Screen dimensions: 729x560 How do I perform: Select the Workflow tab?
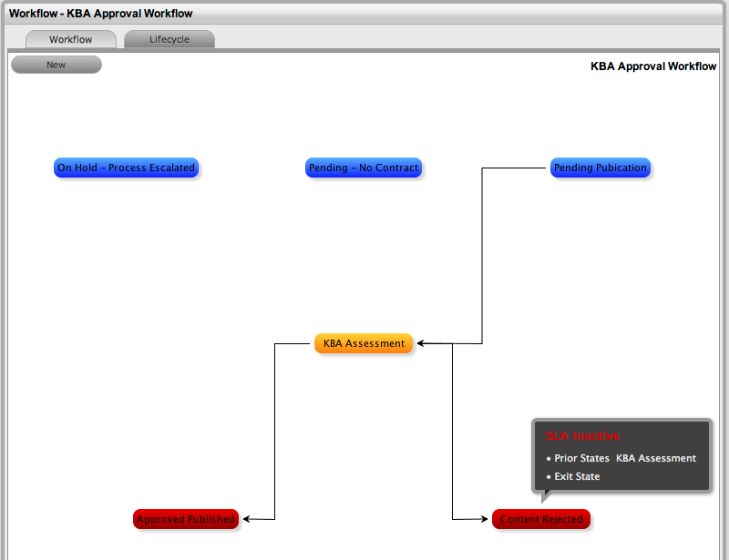pos(71,39)
